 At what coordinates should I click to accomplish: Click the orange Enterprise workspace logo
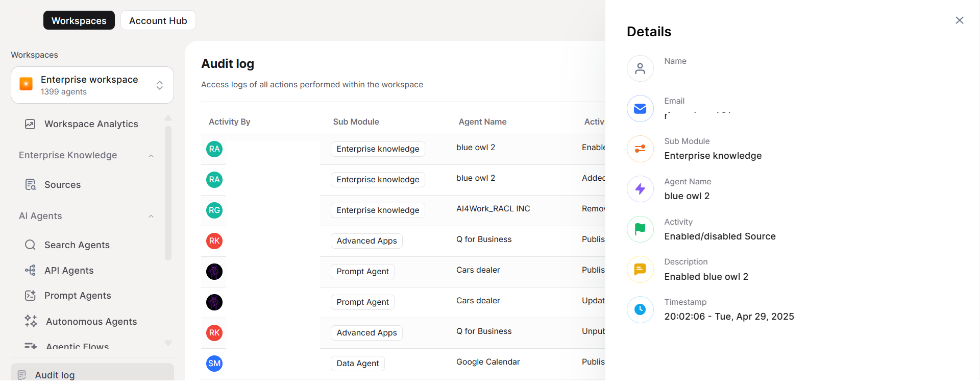coord(26,84)
